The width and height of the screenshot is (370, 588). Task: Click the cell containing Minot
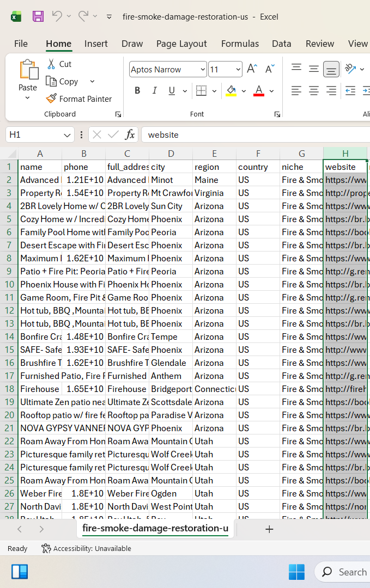171,180
